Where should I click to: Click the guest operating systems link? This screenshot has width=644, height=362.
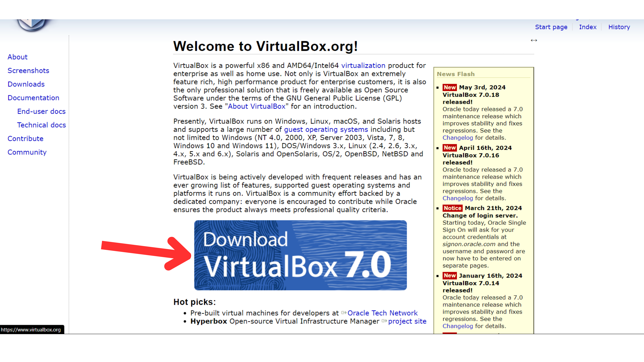tap(326, 130)
